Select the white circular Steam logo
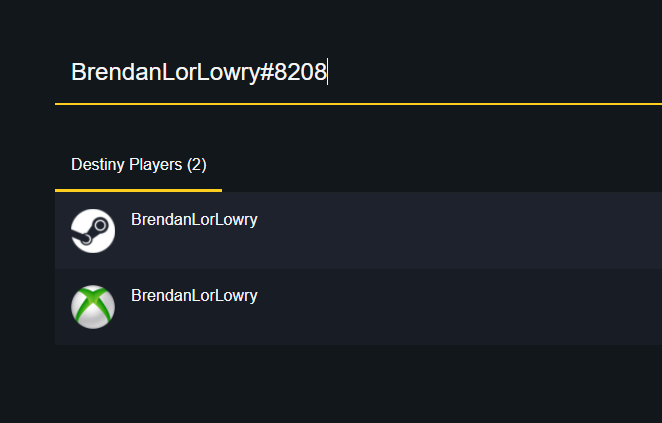 coord(93,230)
